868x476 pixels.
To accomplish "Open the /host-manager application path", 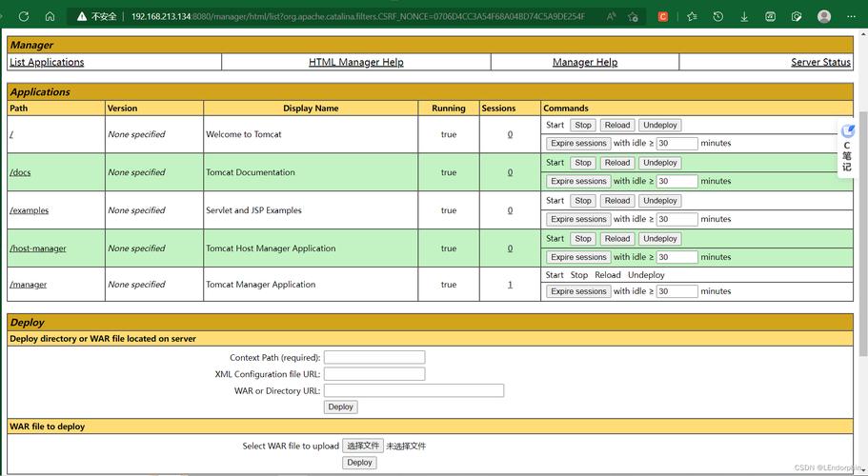I will (38, 248).
